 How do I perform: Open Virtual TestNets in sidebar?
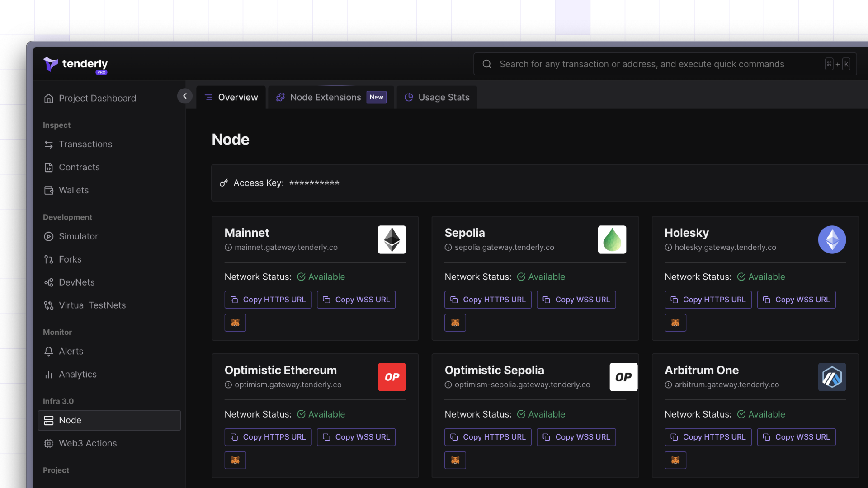click(x=92, y=305)
